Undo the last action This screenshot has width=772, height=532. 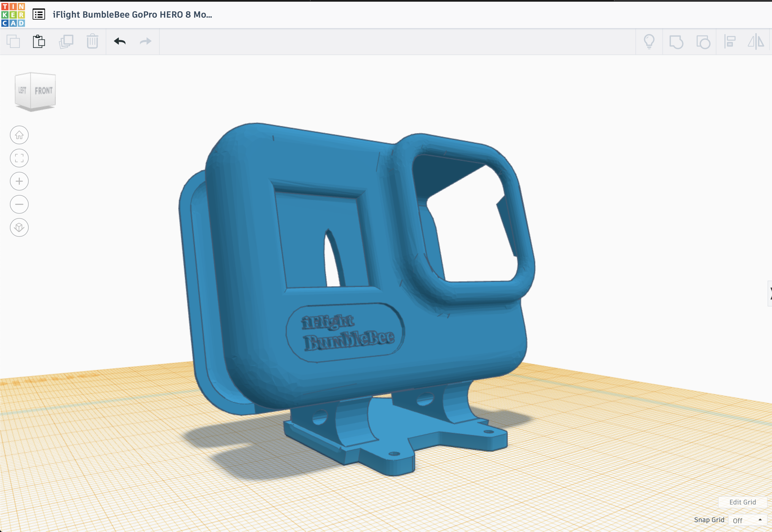pos(119,41)
